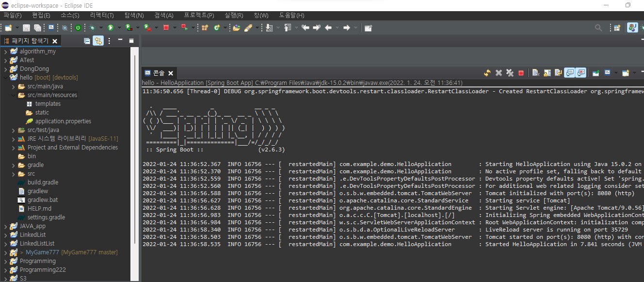Screen dimensions: 644x282
Task: Open the 실행(R) menu
Action: pyautogui.click(x=234, y=15)
